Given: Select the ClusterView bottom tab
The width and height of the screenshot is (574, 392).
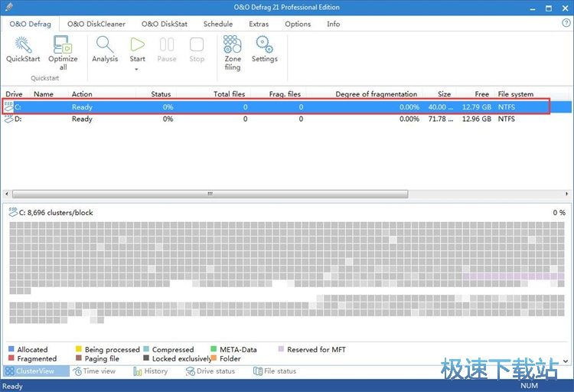Looking at the screenshot, I should pyautogui.click(x=36, y=371).
